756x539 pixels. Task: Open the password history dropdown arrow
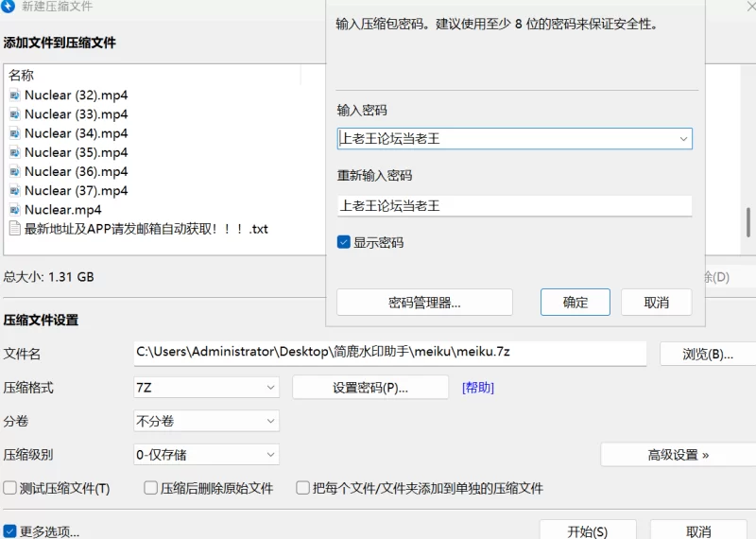pyautogui.click(x=683, y=139)
